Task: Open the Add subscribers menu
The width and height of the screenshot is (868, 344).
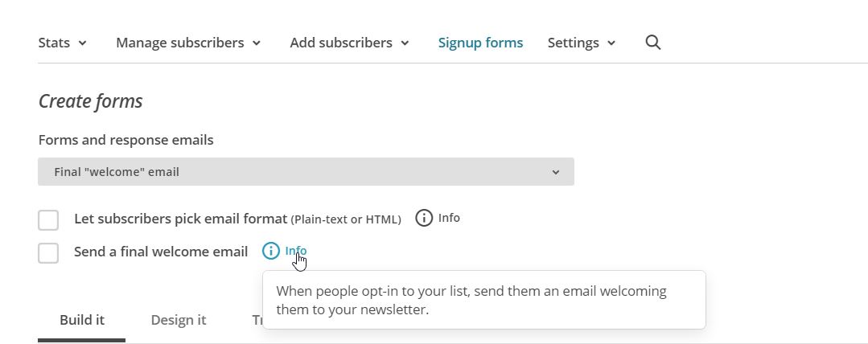Action: pos(349,43)
